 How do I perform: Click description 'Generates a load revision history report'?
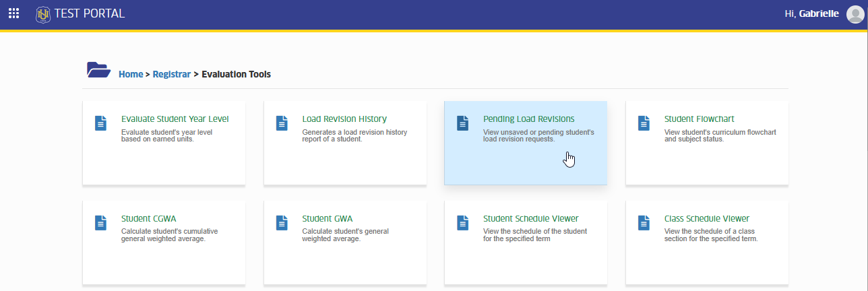[355, 136]
